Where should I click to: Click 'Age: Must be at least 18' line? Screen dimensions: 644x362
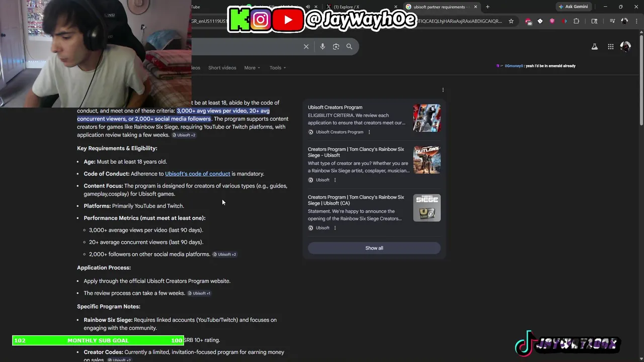click(x=125, y=162)
